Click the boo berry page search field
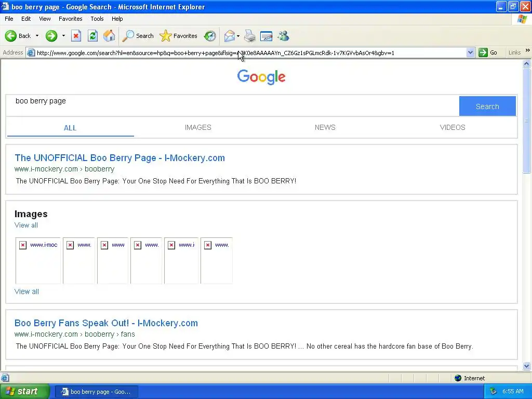Image resolution: width=532 pixels, height=399 pixels. (232, 106)
